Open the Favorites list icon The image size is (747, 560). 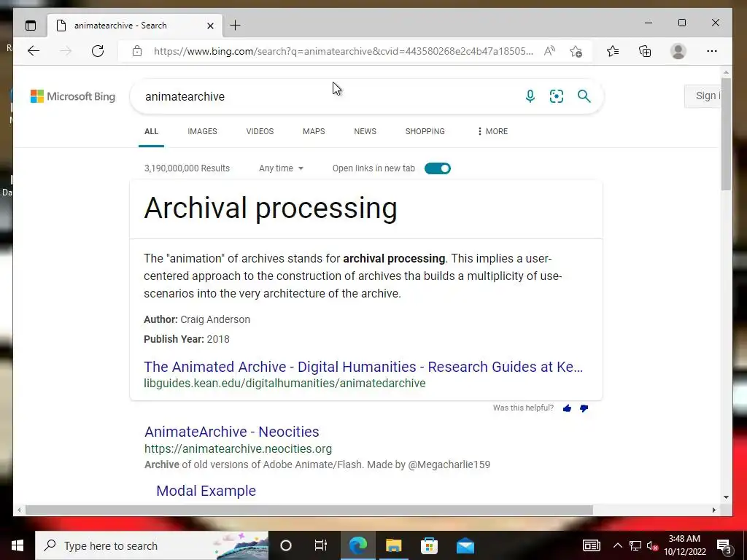coord(613,51)
